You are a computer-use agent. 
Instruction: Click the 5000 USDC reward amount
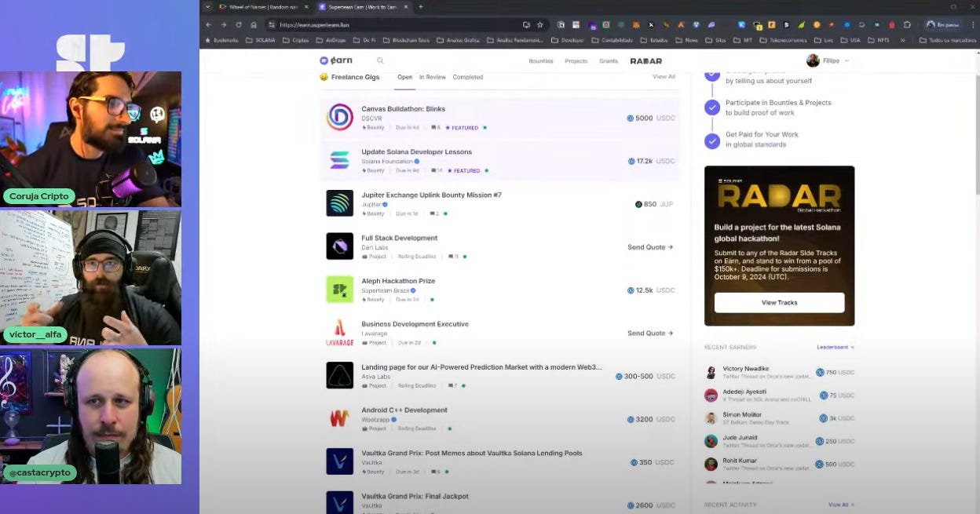point(651,118)
